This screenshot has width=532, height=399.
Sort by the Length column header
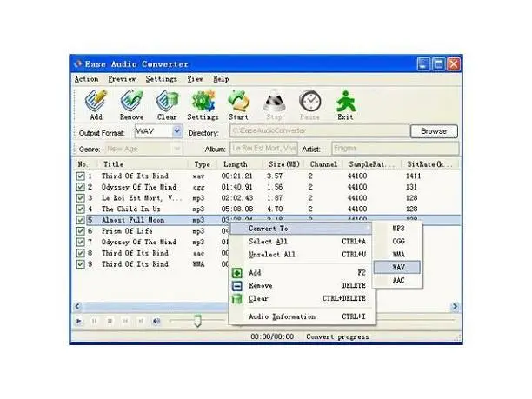point(240,164)
